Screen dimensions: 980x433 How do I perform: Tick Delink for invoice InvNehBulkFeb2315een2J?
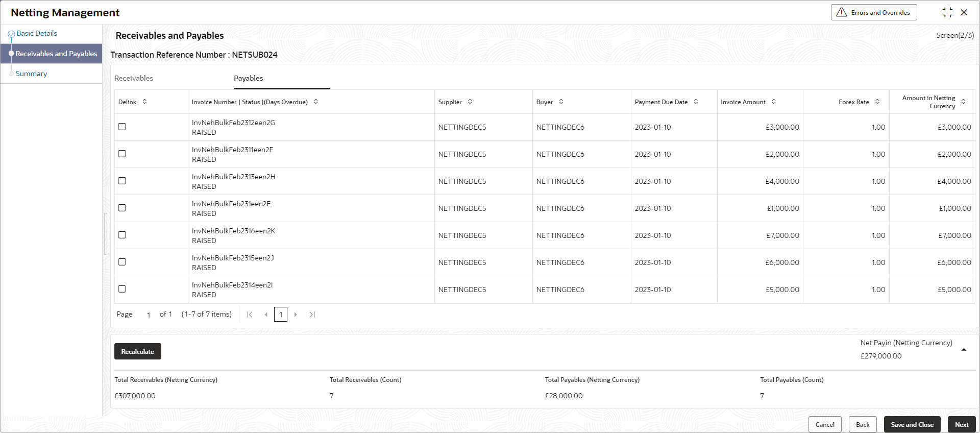coord(122,262)
